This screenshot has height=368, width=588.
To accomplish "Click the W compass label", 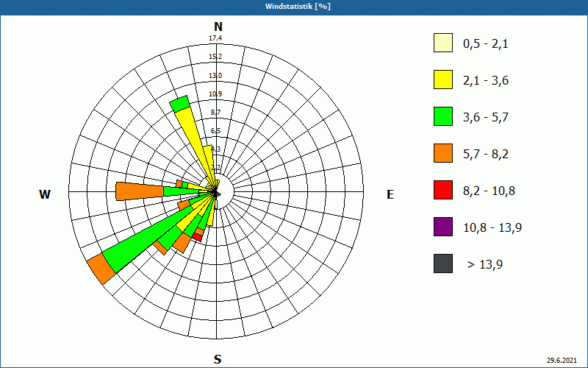I will click(x=45, y=194).
